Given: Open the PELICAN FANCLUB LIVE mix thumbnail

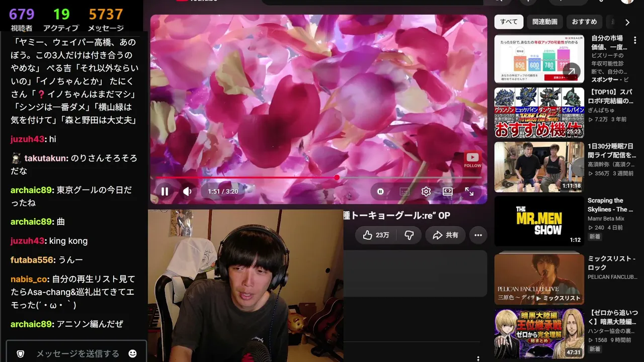Looking at the screenshot, I should 539,279.
